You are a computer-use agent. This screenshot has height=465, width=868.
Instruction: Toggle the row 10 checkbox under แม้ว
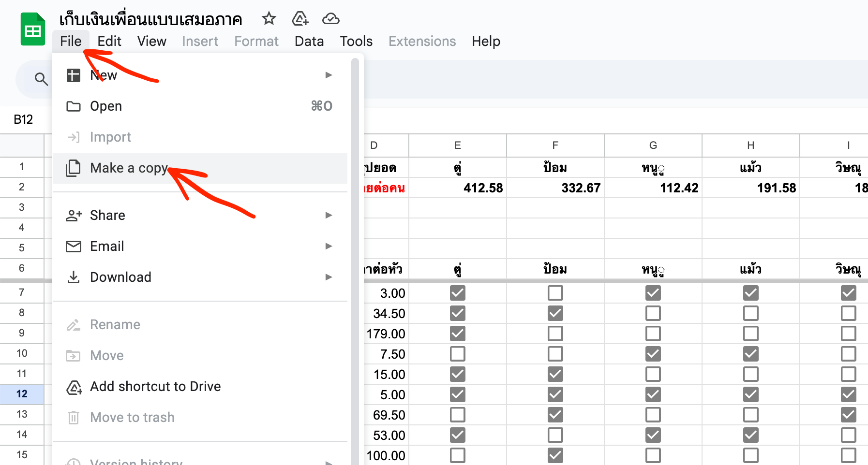(751, 354)
